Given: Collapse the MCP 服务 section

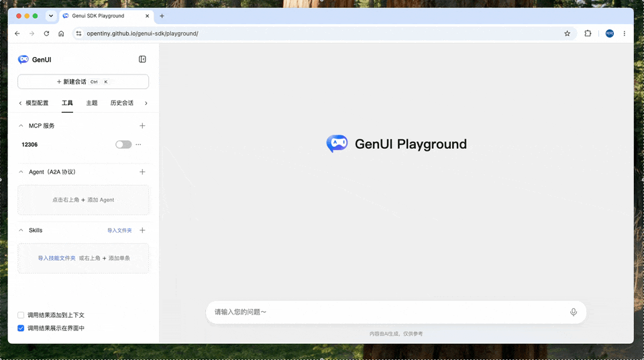Looking at the screenshot, I should point(21,125).
